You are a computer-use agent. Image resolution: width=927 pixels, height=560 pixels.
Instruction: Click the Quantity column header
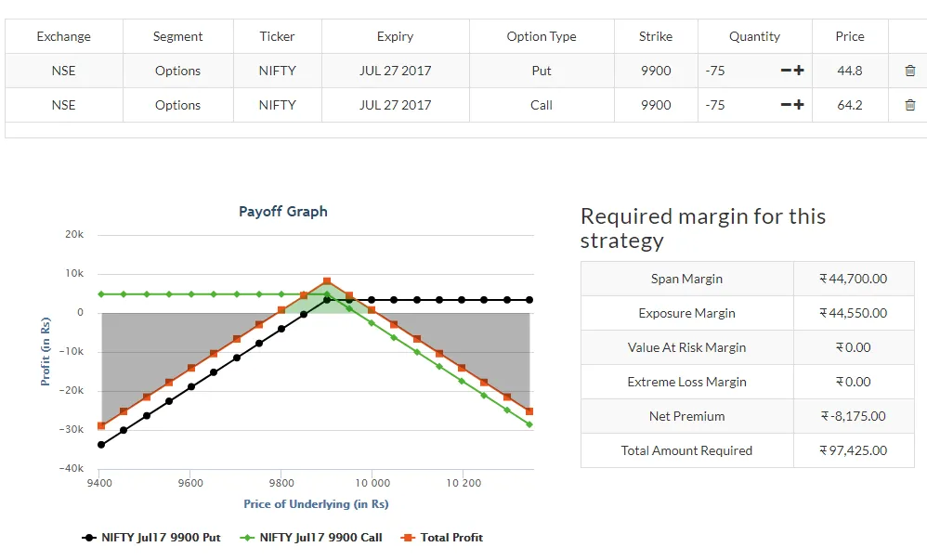click(754, 36)
